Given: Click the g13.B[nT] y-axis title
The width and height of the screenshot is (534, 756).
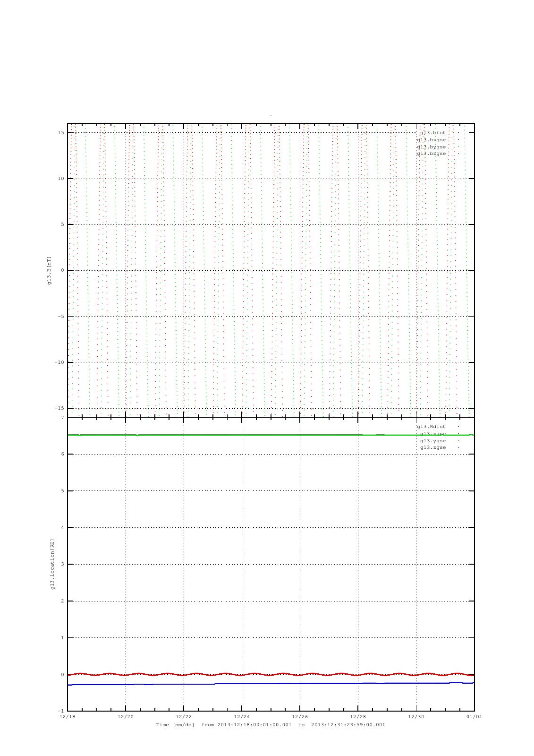Looking at the screenshot, I should tap(49, 270).
